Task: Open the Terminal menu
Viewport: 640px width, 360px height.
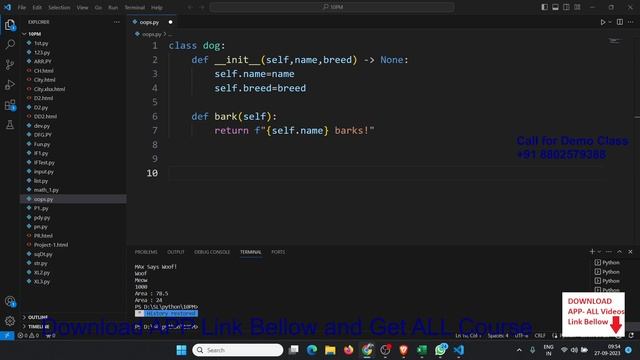Action: click(135, 7)
